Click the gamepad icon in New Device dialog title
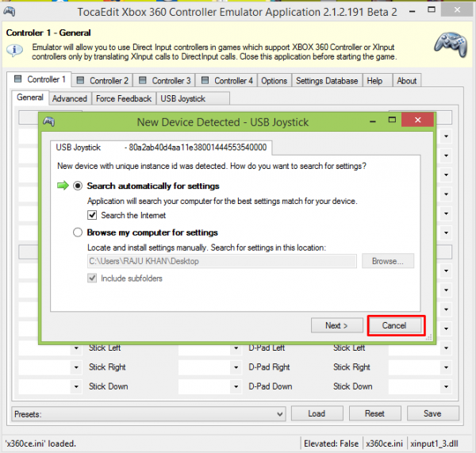 tap(48, 121)
